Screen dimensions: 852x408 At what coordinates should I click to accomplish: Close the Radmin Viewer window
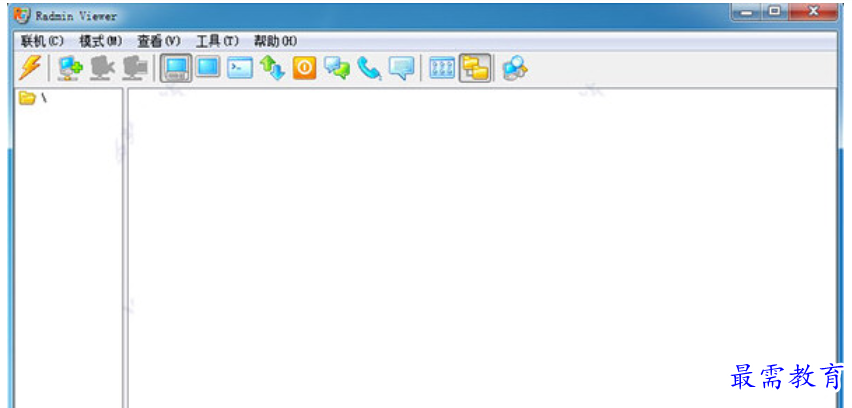[x=813, y=12]
